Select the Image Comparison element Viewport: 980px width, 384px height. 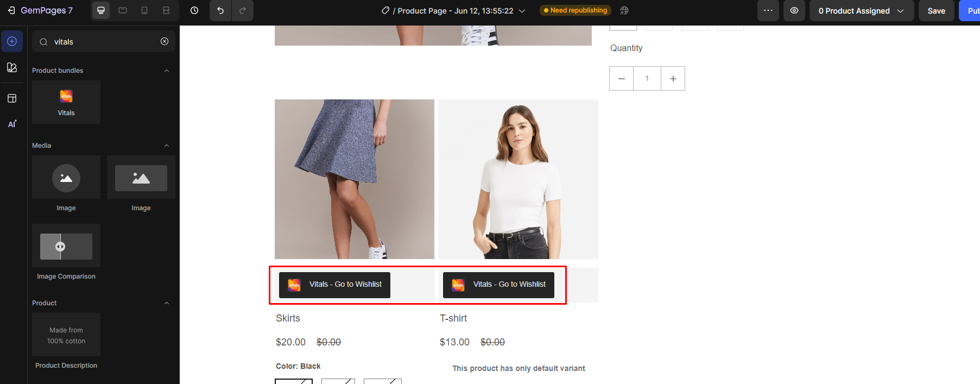[x=66, y=247]
